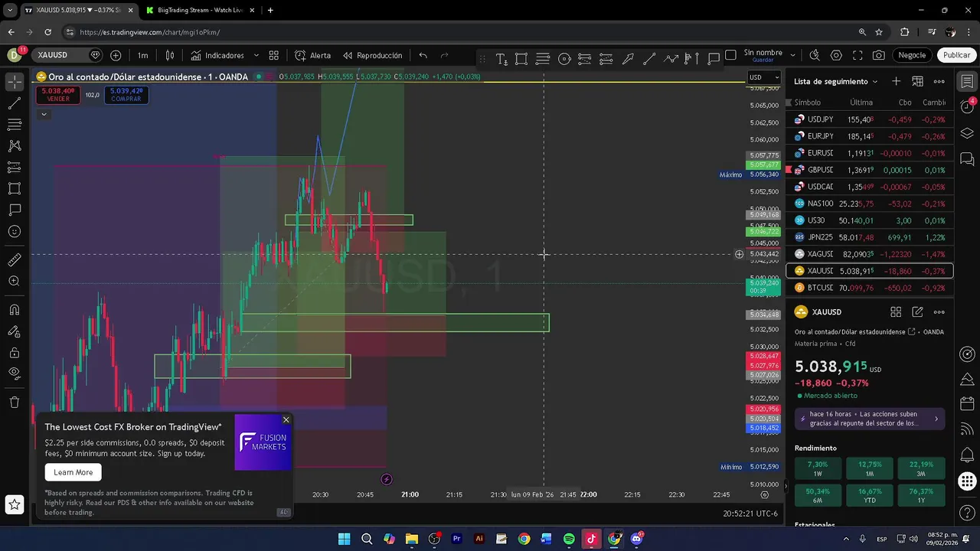Open favorites star toolbar
980x551 pixels.
(x=15, y=504)
